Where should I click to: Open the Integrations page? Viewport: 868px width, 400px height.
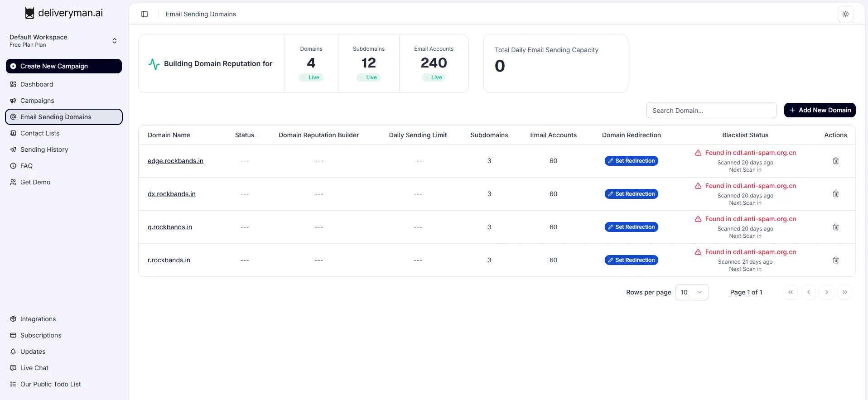point(38,319)
